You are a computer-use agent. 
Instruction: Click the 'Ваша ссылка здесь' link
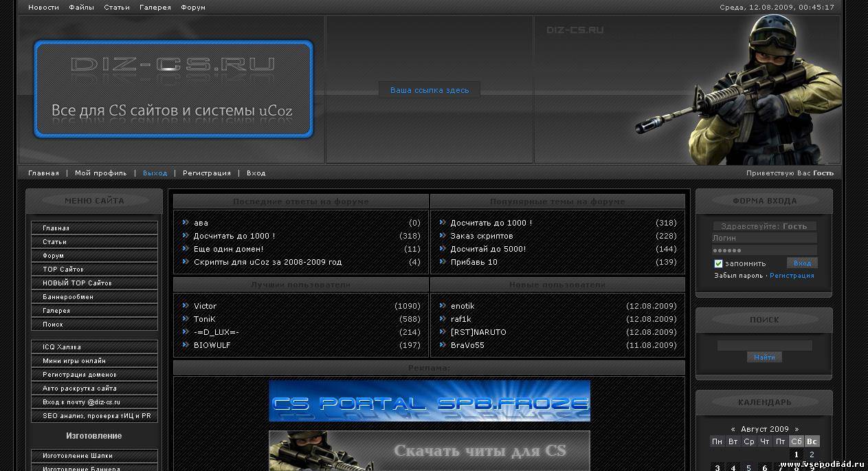click(x=430, y=90)
